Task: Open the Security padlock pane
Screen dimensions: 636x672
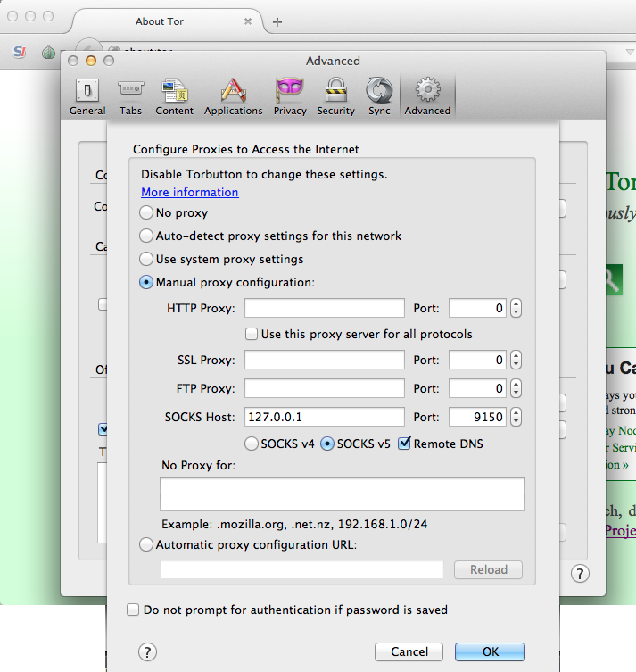Action: coord(335,97)
